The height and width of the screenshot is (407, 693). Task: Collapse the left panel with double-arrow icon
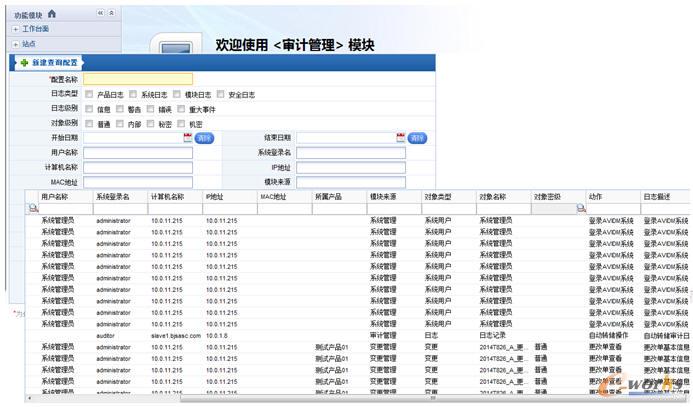click(100, 14)
